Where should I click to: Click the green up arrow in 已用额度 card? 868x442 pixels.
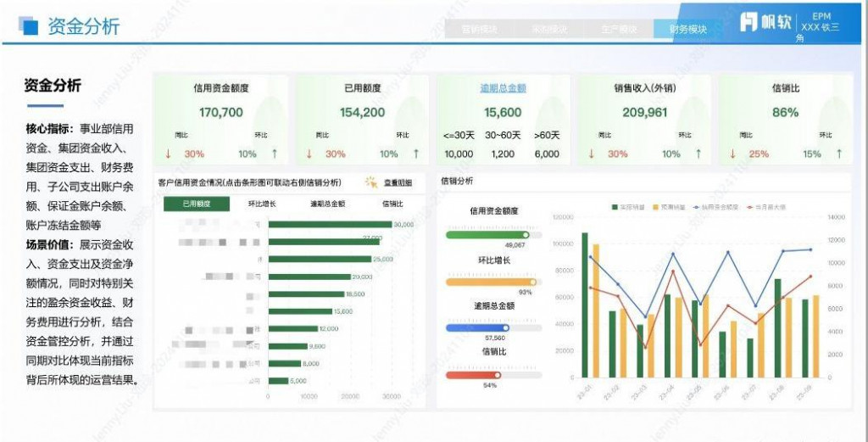[415, 154]
